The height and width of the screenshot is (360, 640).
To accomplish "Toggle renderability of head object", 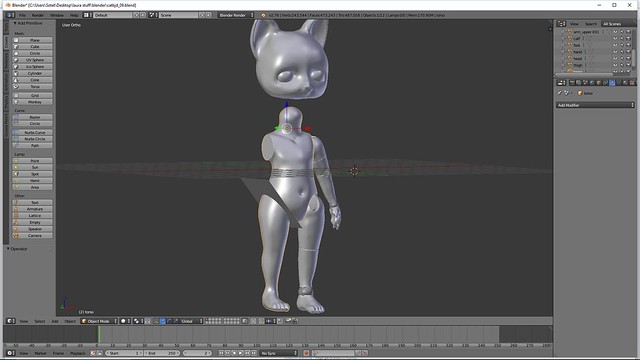I will (x=628, y=58).
